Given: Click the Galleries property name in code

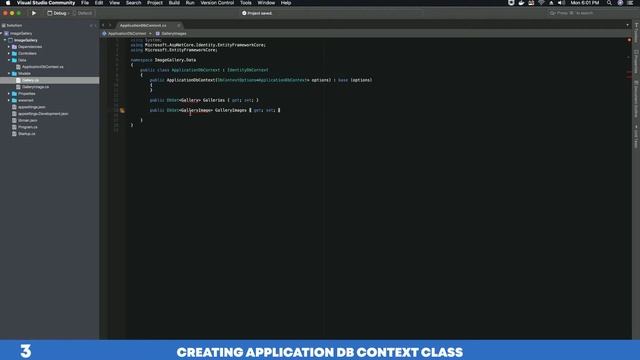Looking at the screenshot, I should 214,100.
